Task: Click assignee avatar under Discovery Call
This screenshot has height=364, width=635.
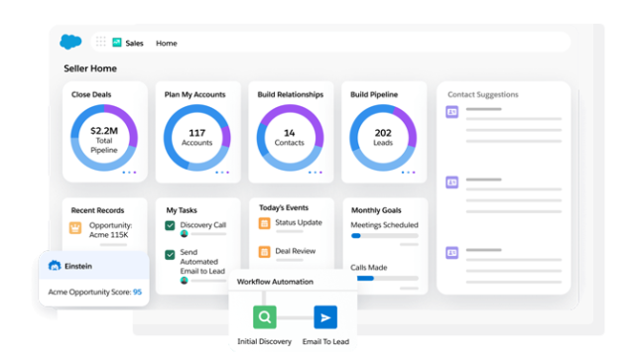Action: click(184, 234)
